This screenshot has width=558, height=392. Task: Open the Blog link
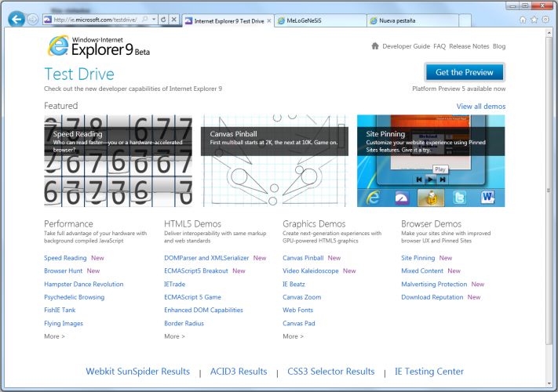(x=499, y=46)
